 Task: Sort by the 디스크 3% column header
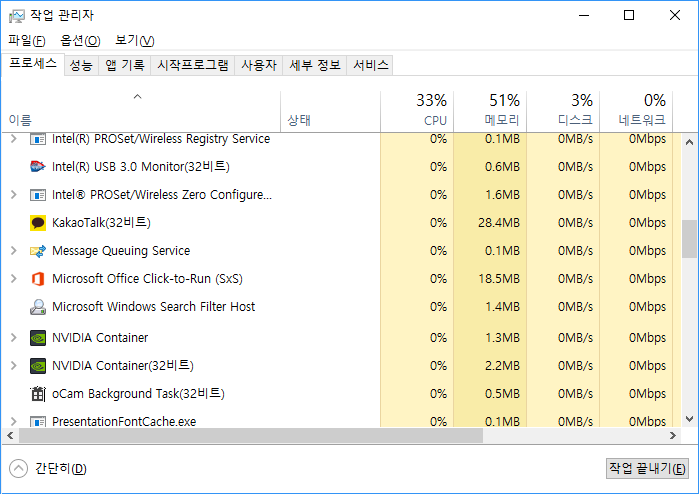point(563,111)
